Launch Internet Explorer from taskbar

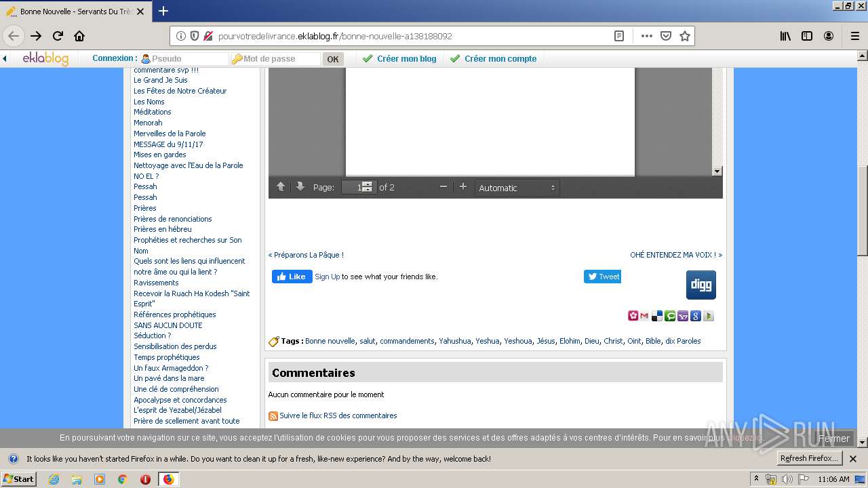(54, 479)
